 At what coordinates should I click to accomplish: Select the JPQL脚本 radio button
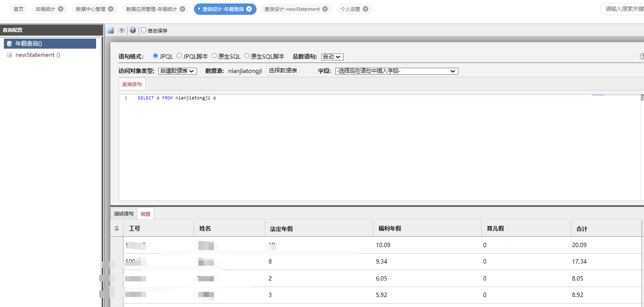click(x=179, y=56)
